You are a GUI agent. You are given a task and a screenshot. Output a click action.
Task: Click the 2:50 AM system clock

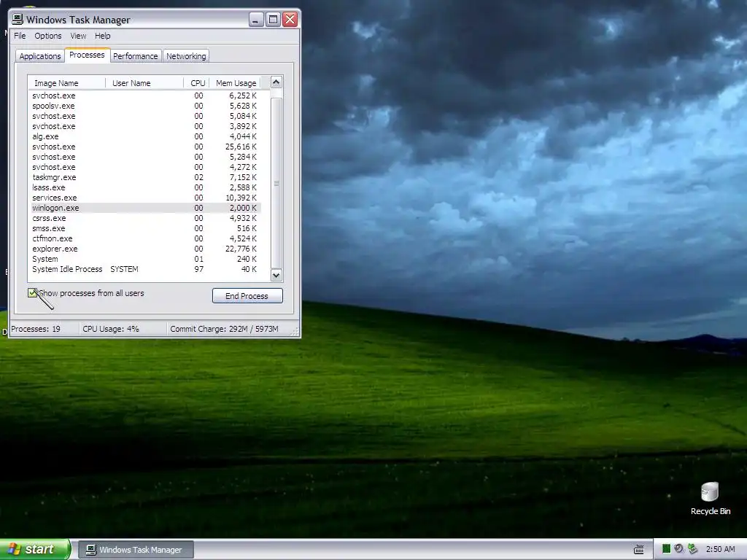(720, 549)
